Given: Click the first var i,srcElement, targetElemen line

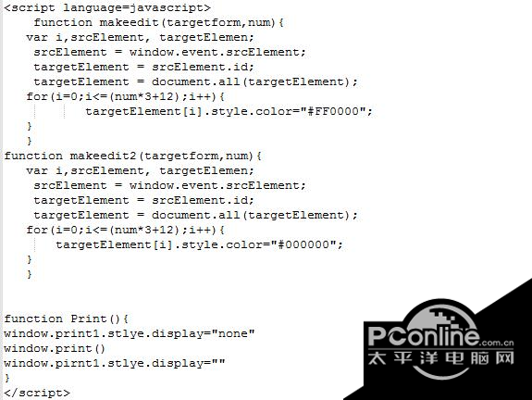Looking at the screenshot, I should (140, 37).
